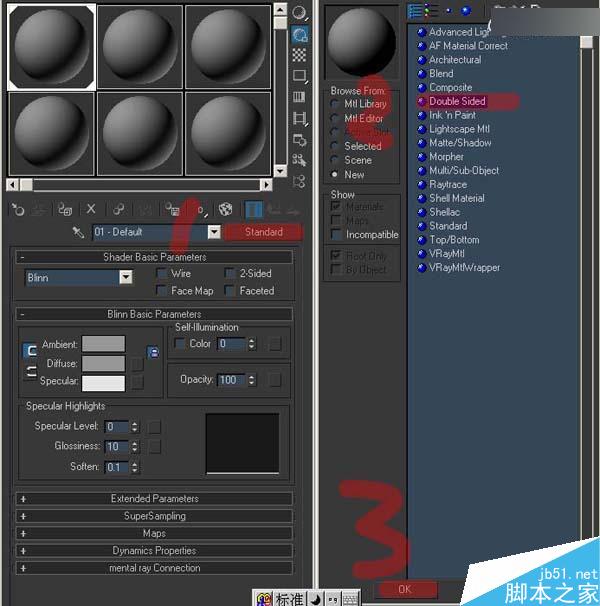Screen dimensions: 600x606
Task: Open the Material Effects Channel flyout
Action: click(201, 211)
